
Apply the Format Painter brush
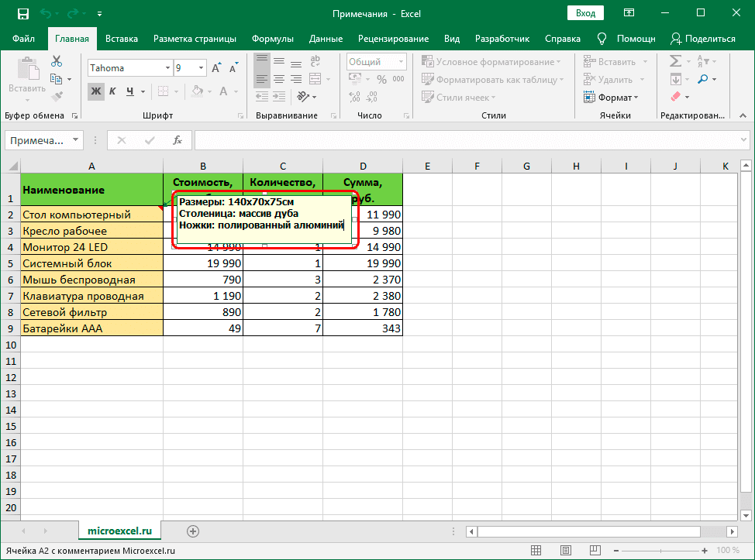click(56, 97)
